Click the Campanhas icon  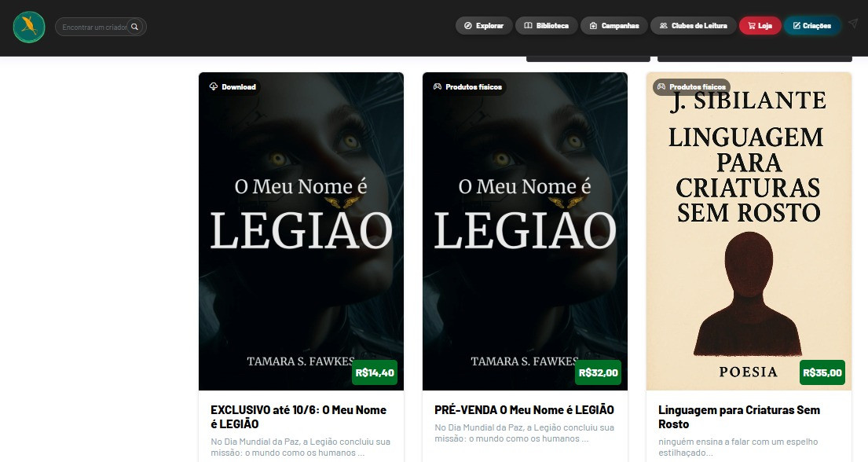pyautogui.click(x=593, y=25)
